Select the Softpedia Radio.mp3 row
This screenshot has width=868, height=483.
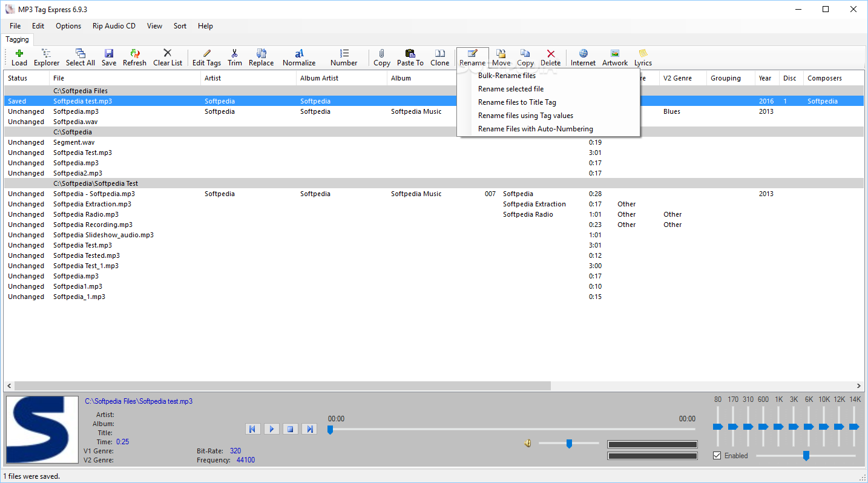point(434,214)
